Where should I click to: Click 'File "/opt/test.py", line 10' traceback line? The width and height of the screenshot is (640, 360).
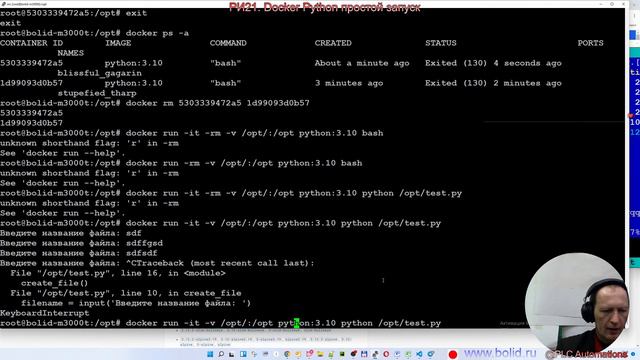[x=126, y=293]
